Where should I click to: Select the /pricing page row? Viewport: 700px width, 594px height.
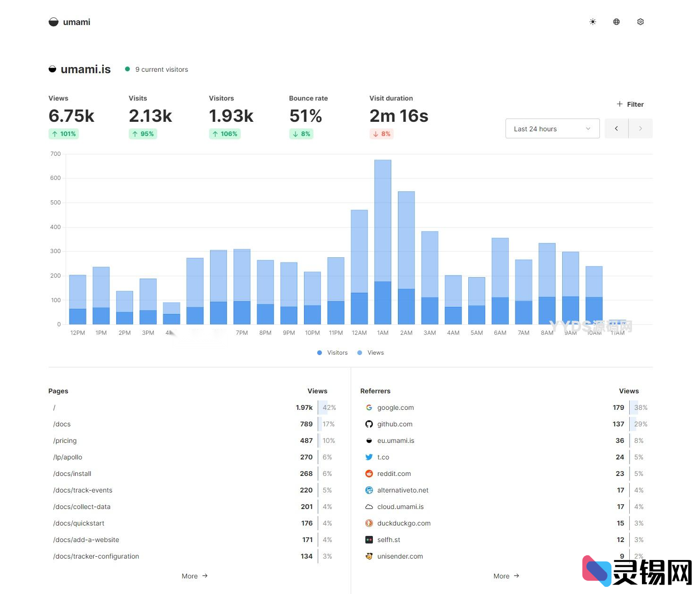pos(65,441)
